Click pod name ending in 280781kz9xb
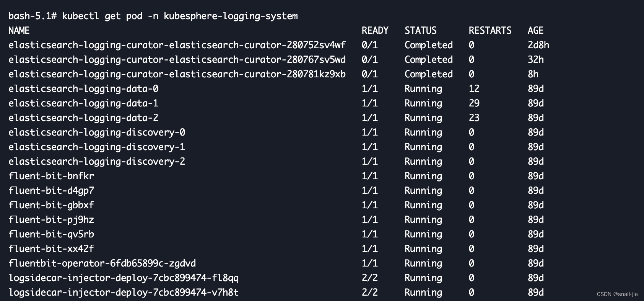The height and width of the screenshot is (301, 644). 177,74
